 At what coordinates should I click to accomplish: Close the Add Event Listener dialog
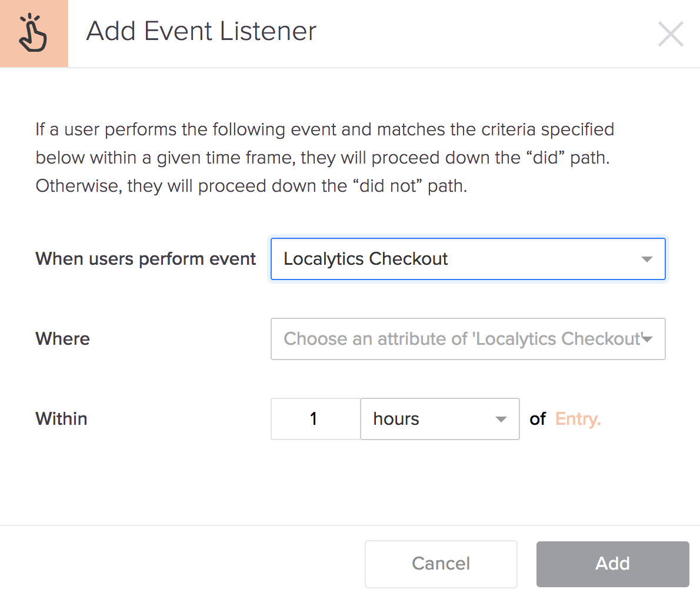click(671, 34)
